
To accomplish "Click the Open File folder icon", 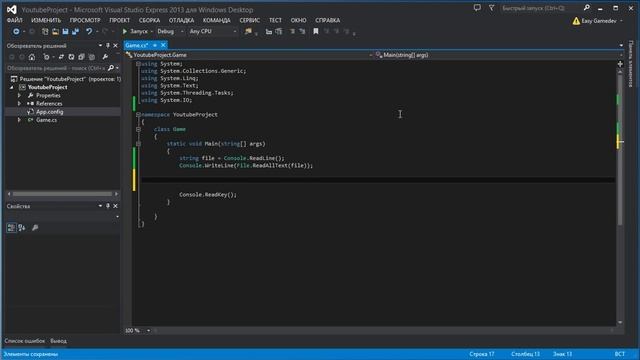I will 55,31.
